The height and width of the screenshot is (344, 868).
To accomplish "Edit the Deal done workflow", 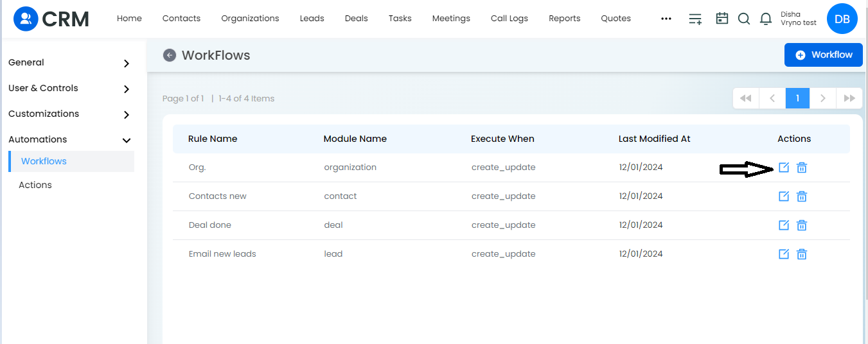I will (783, 225).
